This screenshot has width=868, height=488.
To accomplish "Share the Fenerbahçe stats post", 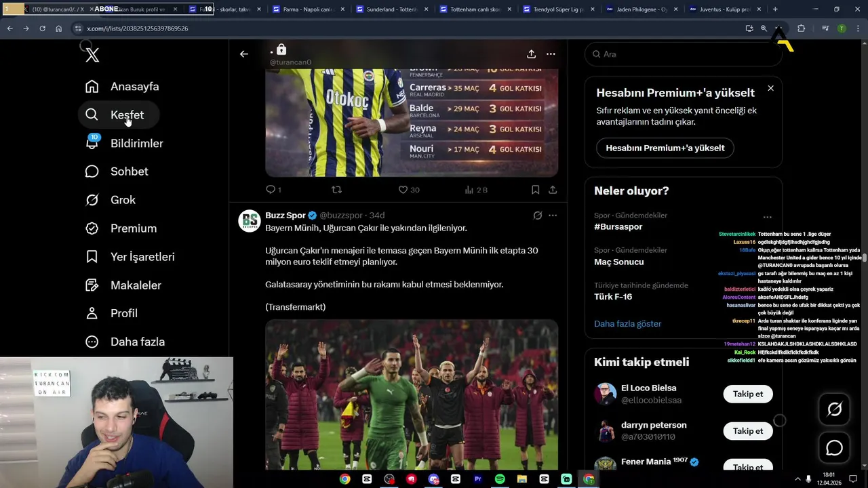I will click(x=553, y=190).
